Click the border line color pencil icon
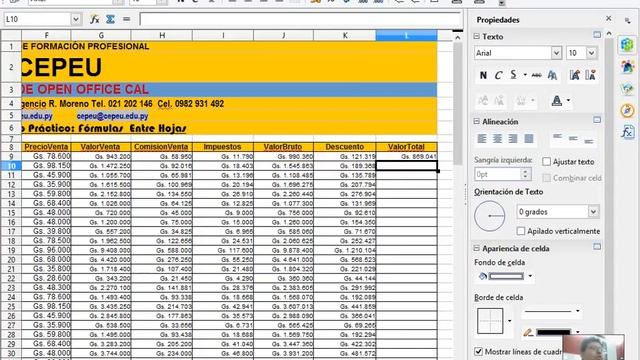This screenshot has width=640, height=360. click(x=528, y=333)
